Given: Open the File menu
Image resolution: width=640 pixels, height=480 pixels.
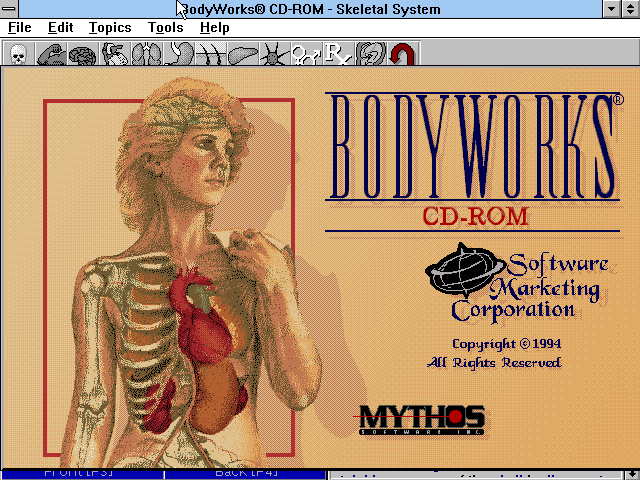Looking at the screenshot, I should tap(19, 28).
